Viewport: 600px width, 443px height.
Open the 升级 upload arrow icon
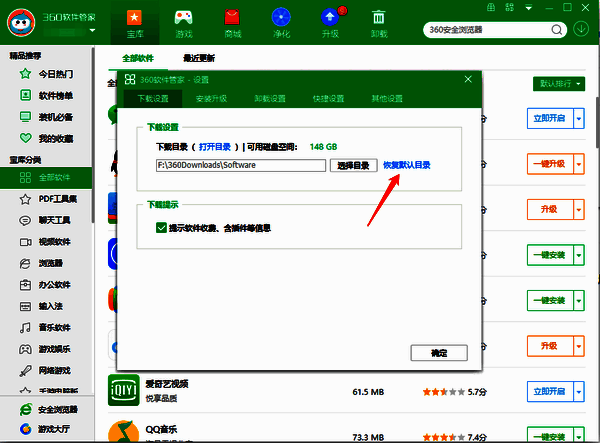coord(330,18)
